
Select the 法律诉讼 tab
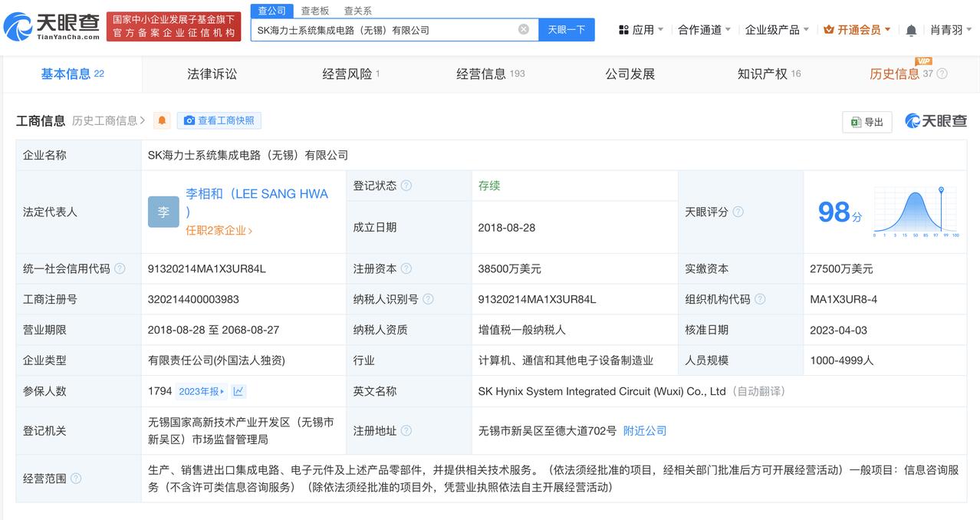tap(212, 74)
